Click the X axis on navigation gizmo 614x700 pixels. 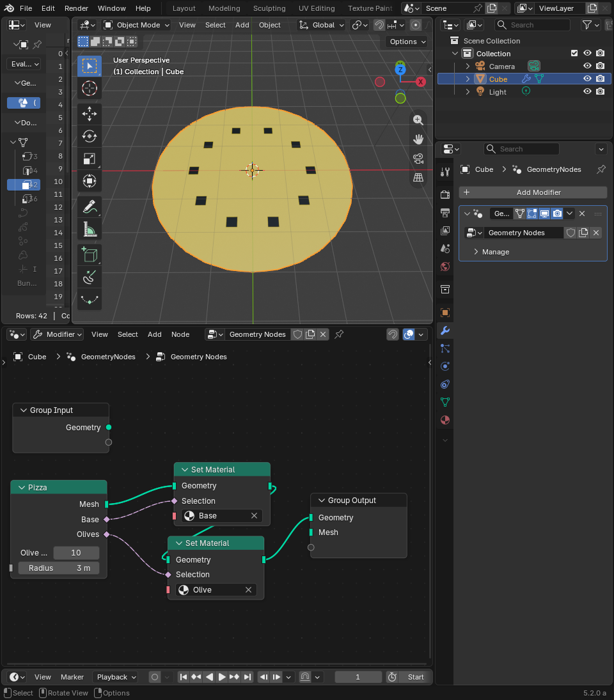pos(420,82)
